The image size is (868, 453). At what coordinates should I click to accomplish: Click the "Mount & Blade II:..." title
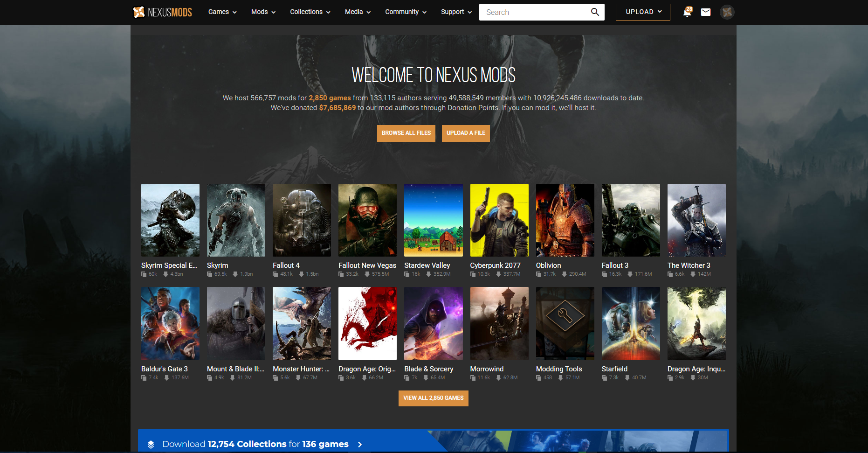point(235,369)
